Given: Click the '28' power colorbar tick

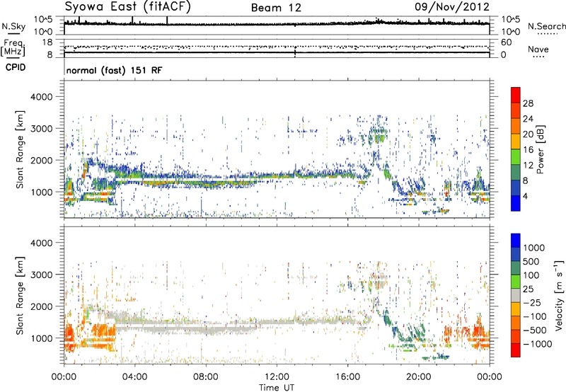Looking at the screenshot, I should (528, 103).
